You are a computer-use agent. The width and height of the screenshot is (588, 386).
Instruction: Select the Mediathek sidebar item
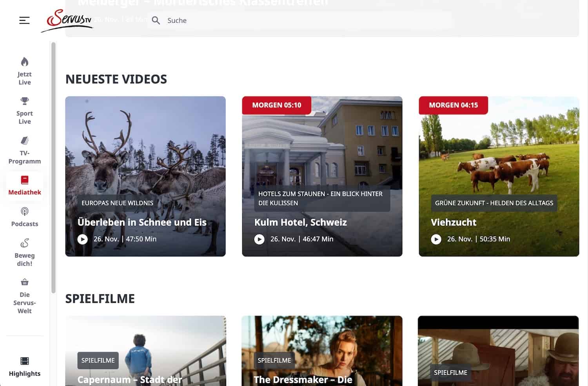(25, 185)
